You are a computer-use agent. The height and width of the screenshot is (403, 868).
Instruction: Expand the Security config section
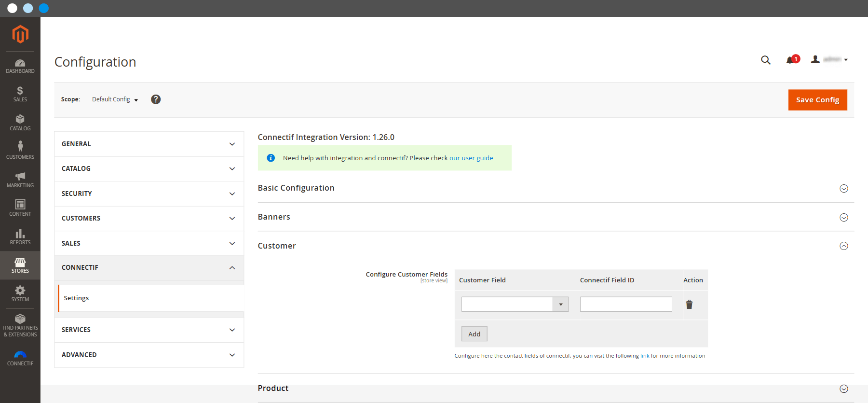(149, 194)
